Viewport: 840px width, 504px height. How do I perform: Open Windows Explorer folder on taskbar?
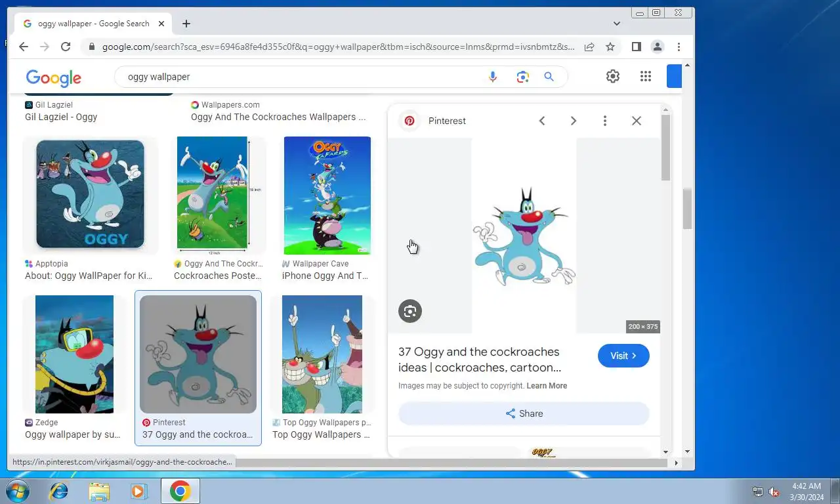coord(99,491)
